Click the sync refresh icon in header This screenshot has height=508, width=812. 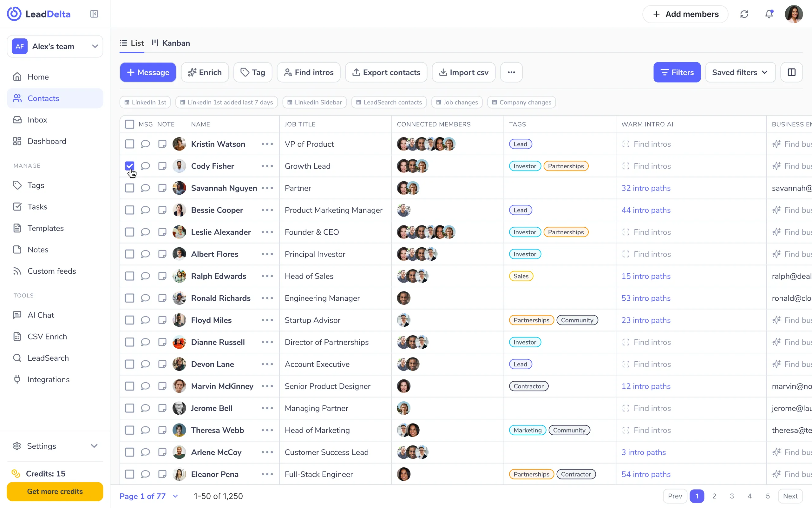point(744,14)
